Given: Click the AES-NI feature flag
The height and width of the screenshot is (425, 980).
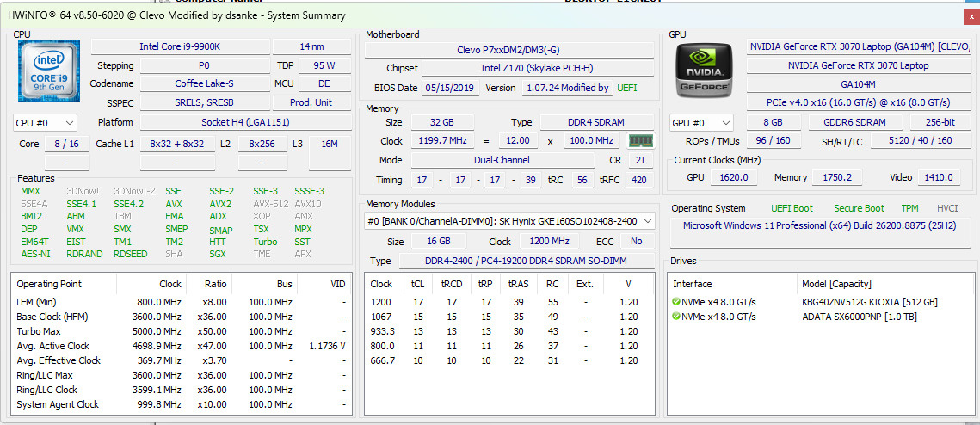Looking at the screenshot, I should pos(35,254).
